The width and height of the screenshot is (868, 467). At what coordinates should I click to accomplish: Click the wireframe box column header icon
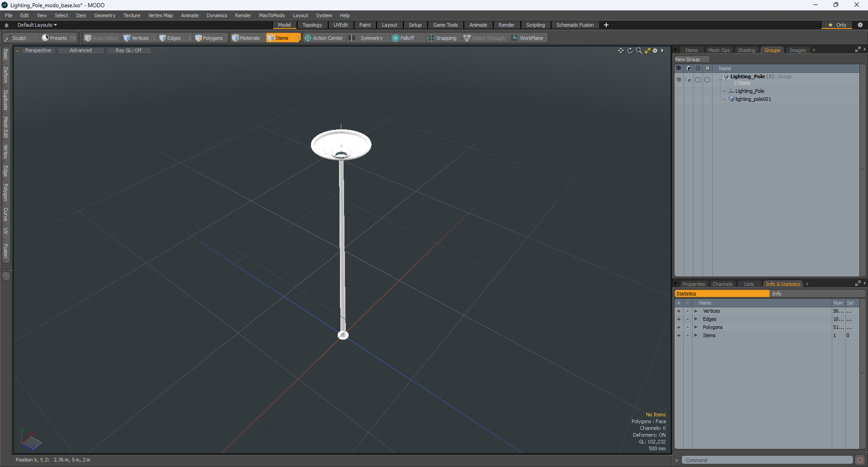click(698, 68)
